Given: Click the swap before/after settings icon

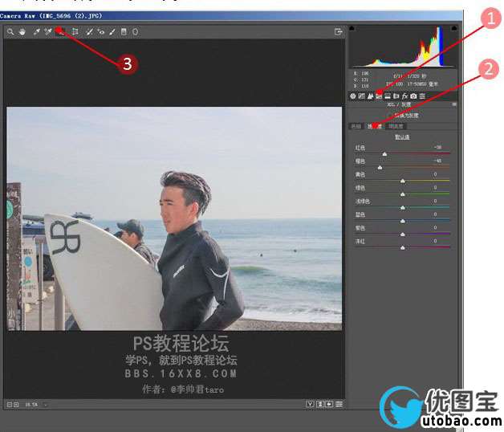Looking at the screenshot, I should 320,404.
